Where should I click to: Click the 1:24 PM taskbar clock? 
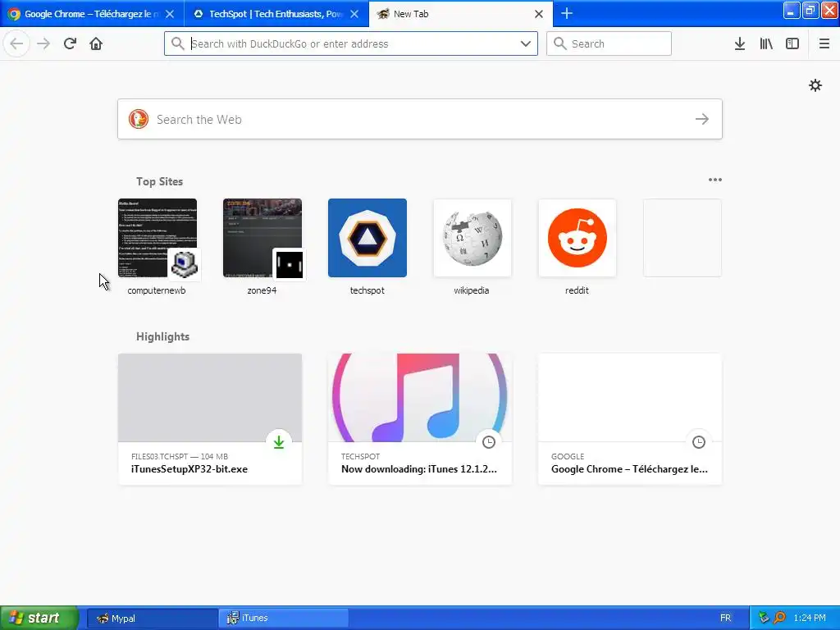(x=810, y=618)
